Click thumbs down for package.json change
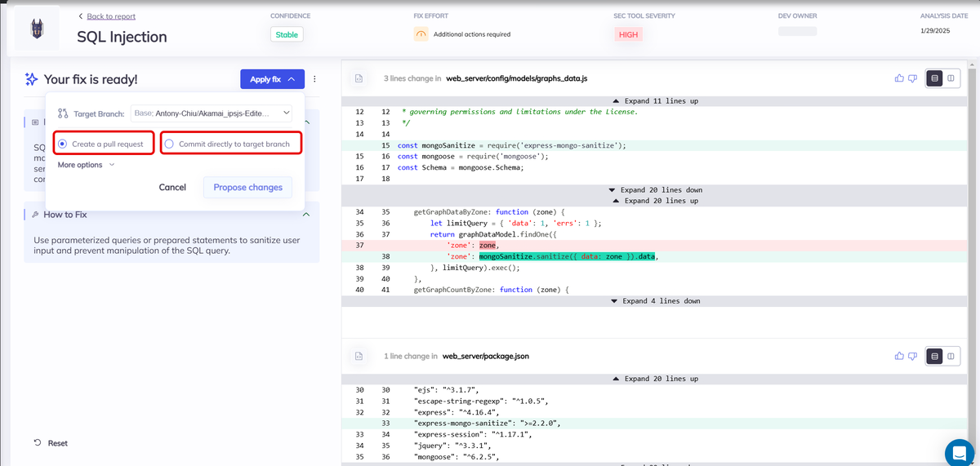Screen dimensions: 980x466 pos(912,356)
